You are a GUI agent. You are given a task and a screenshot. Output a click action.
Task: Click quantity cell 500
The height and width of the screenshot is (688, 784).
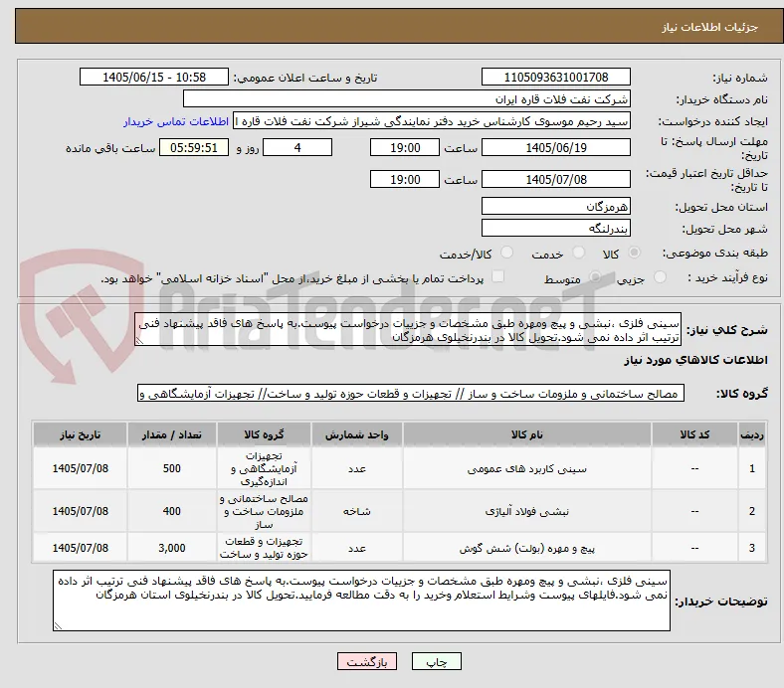point(172,468)
